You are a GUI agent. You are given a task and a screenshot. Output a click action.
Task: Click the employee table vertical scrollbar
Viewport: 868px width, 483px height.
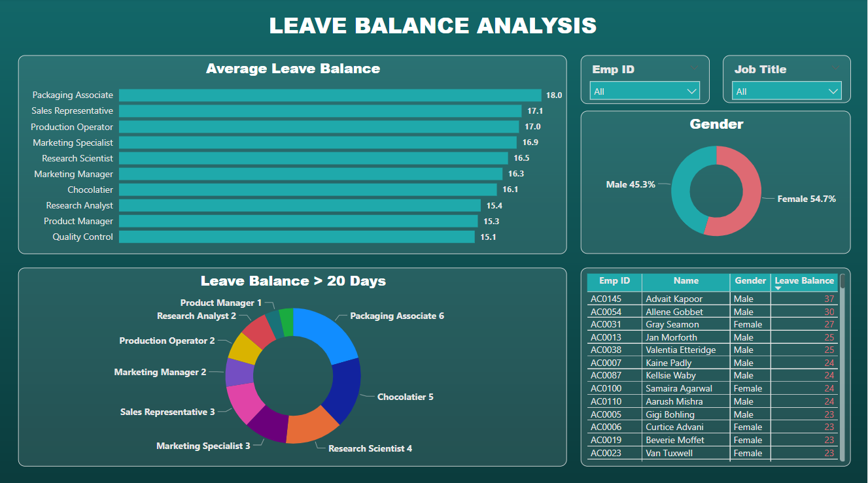[842, 366]
